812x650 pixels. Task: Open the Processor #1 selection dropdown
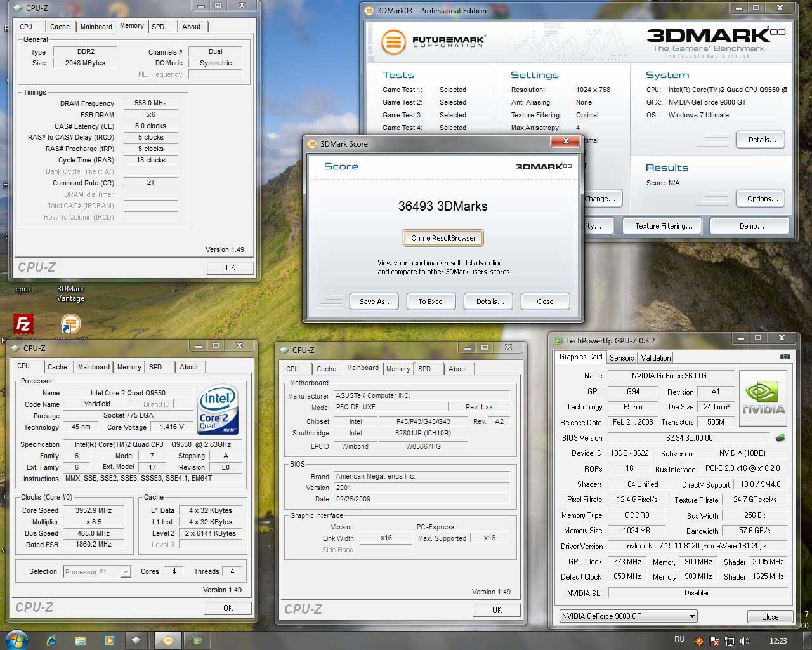coord(97,572)
